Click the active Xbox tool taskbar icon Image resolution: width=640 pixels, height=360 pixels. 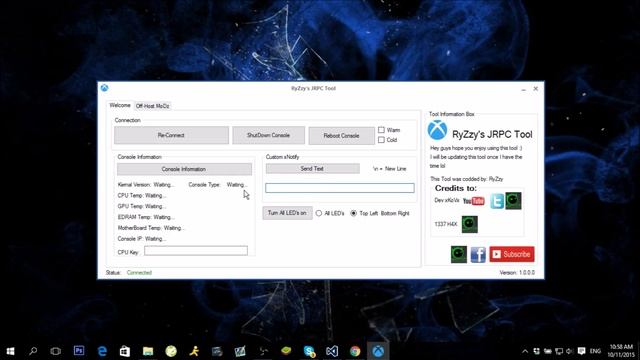378,351
